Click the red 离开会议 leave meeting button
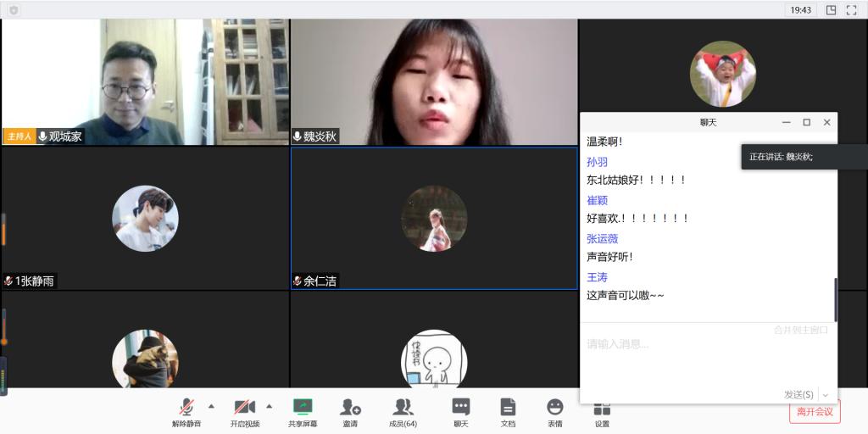This screenshot has width=868, height=434. pos(815,413)
